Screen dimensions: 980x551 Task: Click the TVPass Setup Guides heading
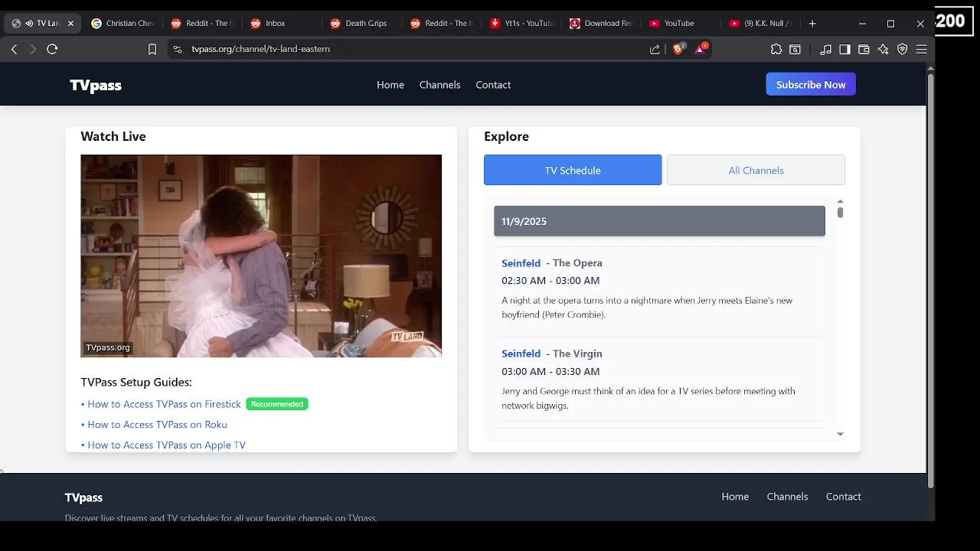pos(136,382)
